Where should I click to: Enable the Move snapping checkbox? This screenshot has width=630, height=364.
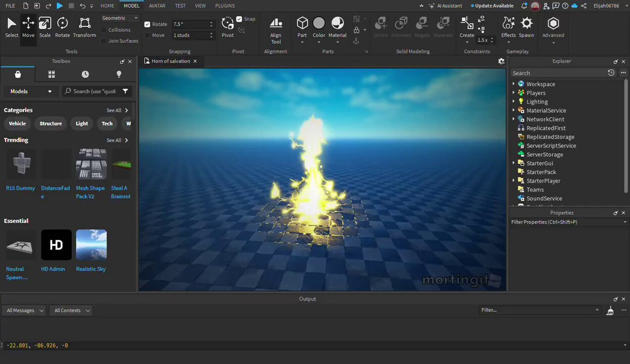click(148, 35)
